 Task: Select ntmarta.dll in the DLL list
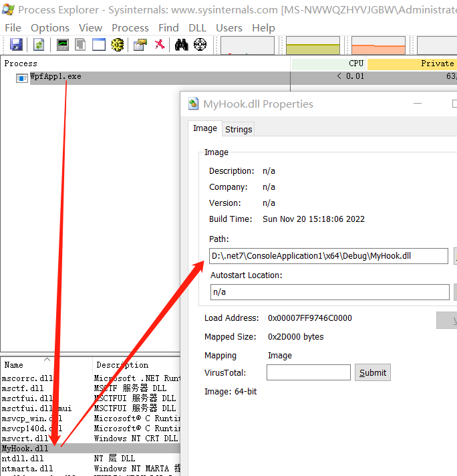click(90, 469)
